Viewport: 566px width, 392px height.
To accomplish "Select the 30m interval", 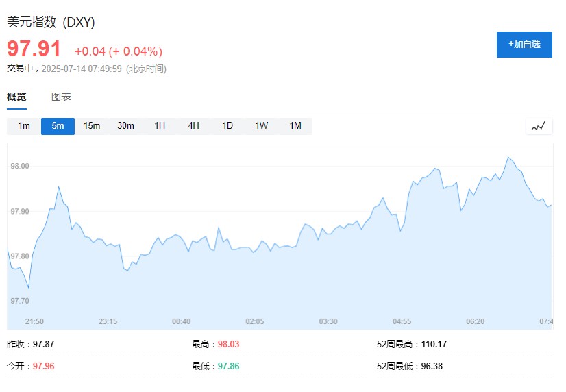I will click(125, 126).
